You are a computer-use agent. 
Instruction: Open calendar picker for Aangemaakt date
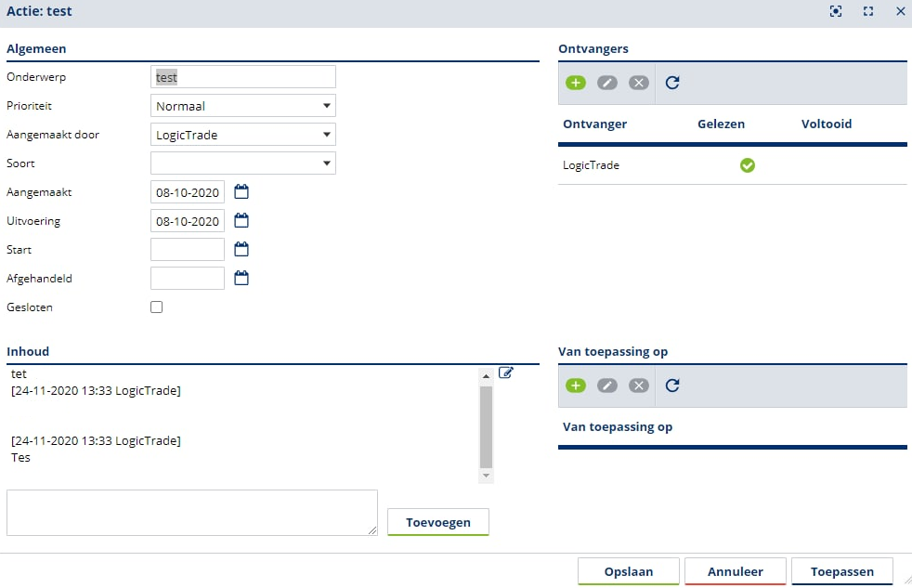click(x=241, y=193)
